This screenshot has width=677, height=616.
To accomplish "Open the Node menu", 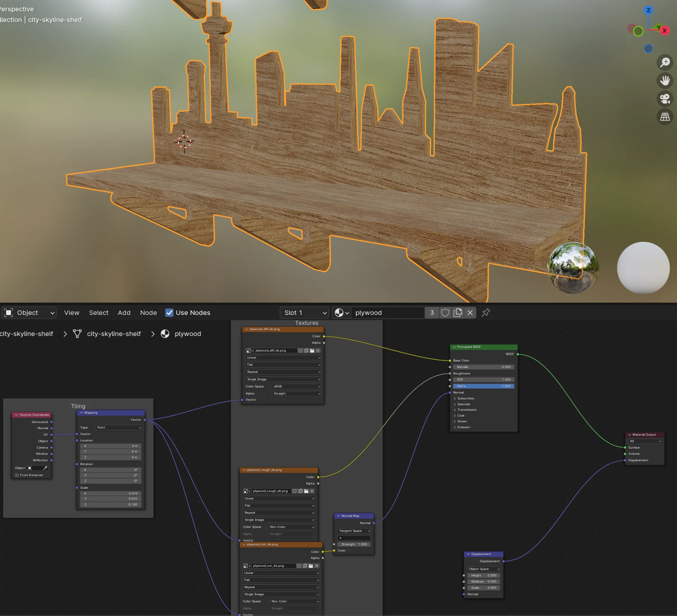I will point(148,313).
